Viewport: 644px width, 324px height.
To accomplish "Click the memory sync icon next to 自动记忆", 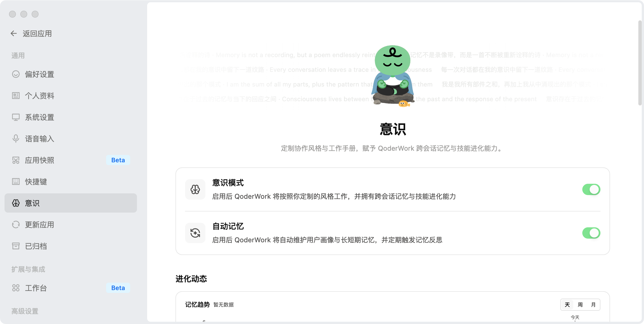I will (195, 233).
